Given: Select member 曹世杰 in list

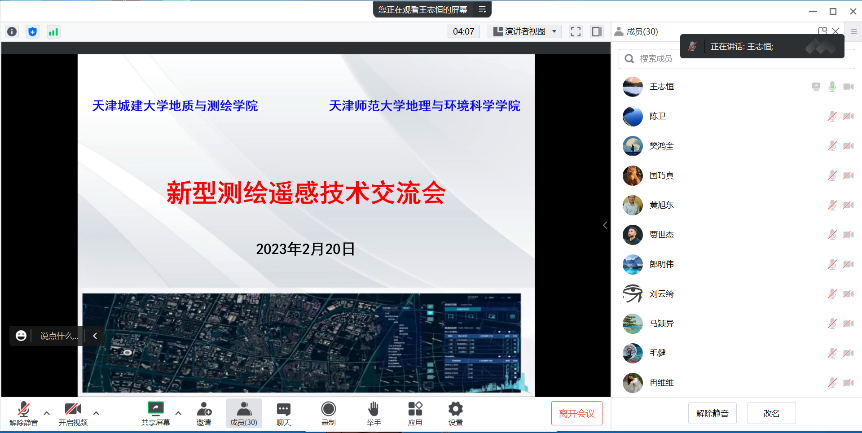Looking at the screenshot, I should (x=737, y=235).
